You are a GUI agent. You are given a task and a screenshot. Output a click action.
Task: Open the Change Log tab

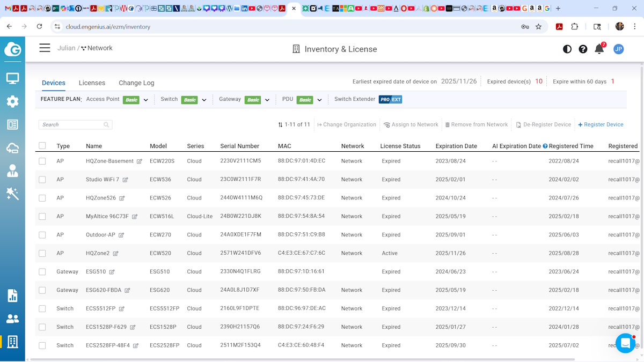(x=136, y=83)
